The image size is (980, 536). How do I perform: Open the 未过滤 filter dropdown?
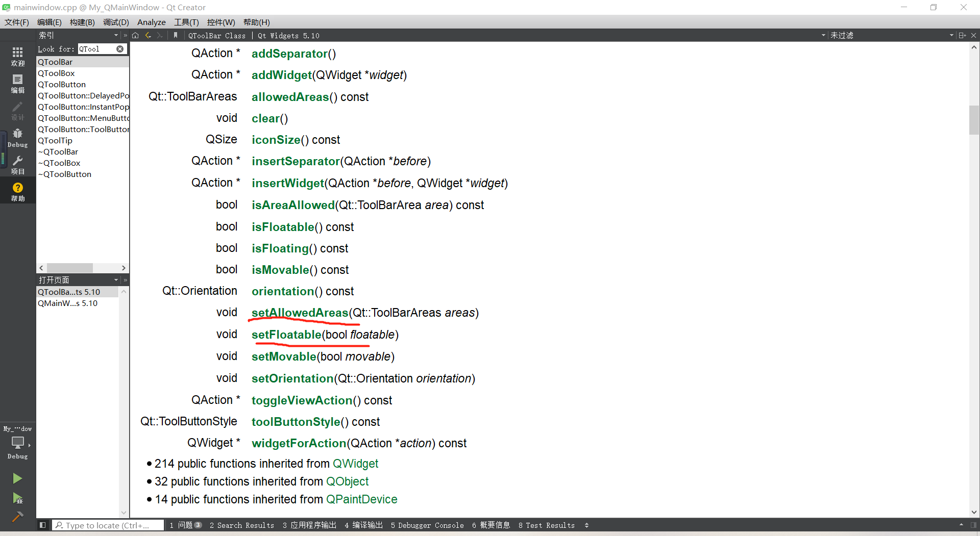coord(951,35)
